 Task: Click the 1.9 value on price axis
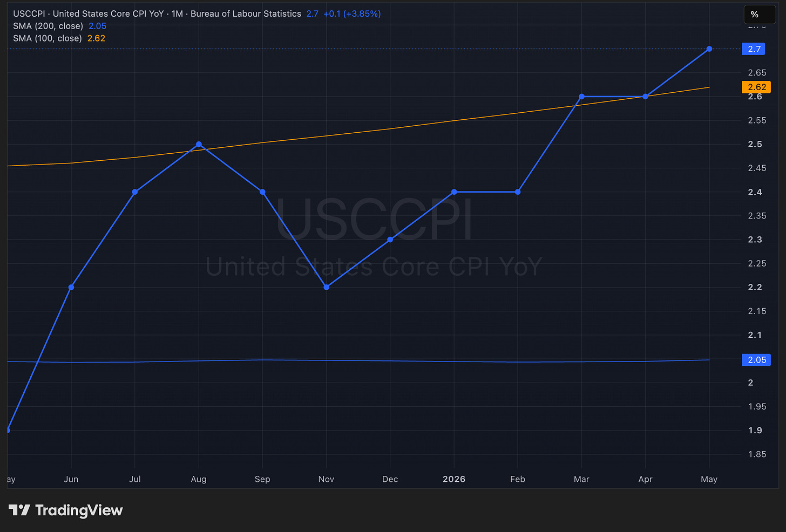[x=755, y=430]
